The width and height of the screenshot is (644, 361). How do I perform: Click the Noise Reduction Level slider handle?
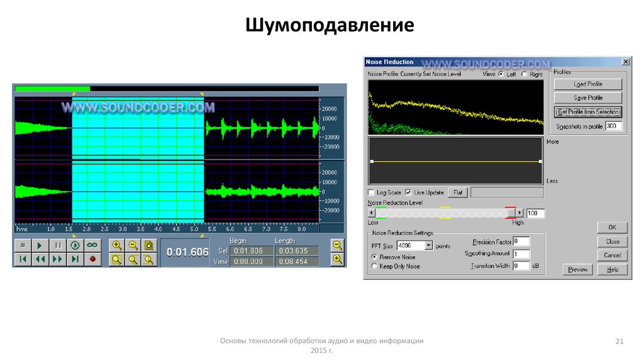(x=511, y=213)
